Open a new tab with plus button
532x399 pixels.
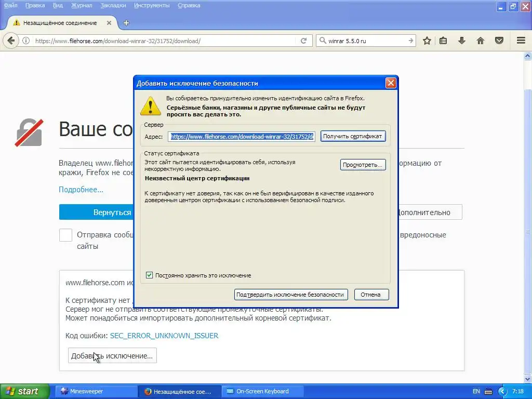(126, 23)
